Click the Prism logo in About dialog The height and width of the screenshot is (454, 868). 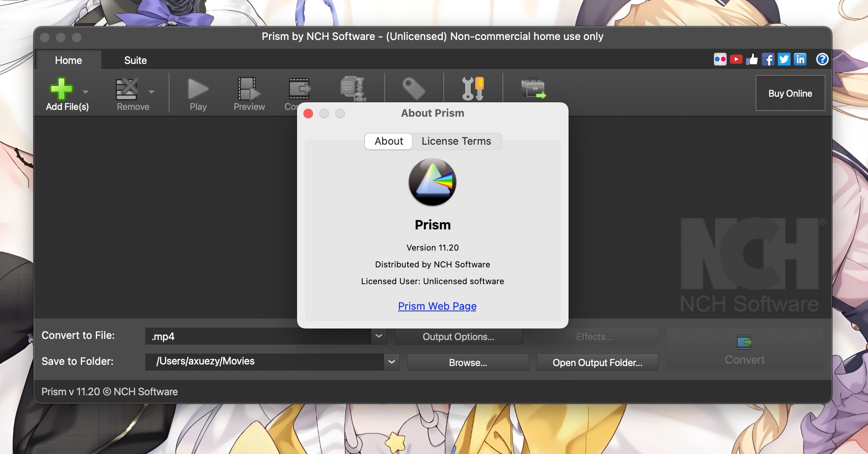pos(432,182)
